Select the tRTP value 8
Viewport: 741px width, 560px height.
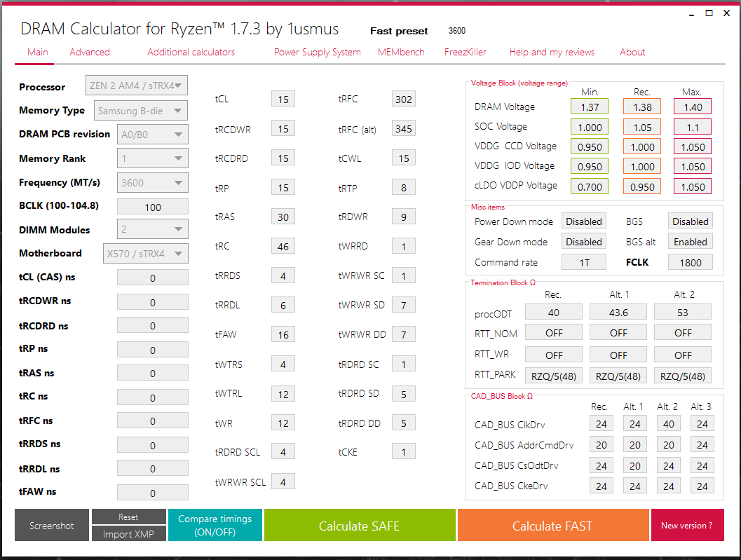tap(404, 188)
